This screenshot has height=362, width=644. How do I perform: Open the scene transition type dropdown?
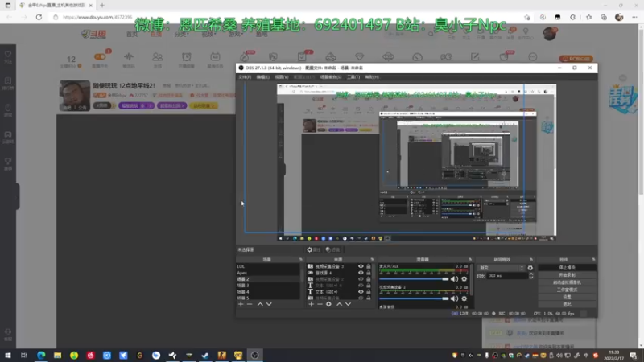coord(502,268)
